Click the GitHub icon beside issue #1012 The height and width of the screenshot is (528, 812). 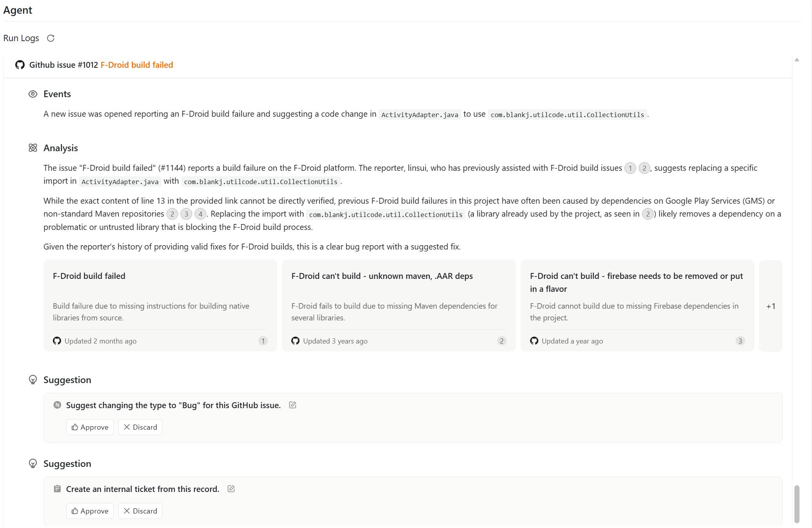coord(20,65)
